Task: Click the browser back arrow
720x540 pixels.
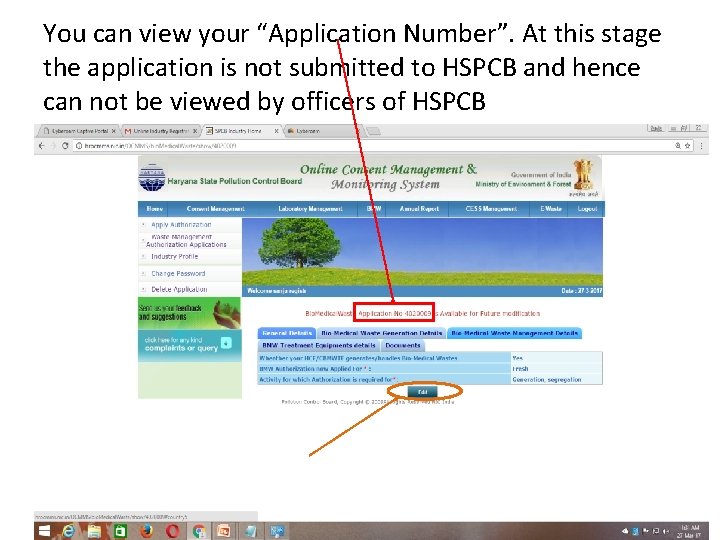Action: pyautogui.click(x=42, y=146)
